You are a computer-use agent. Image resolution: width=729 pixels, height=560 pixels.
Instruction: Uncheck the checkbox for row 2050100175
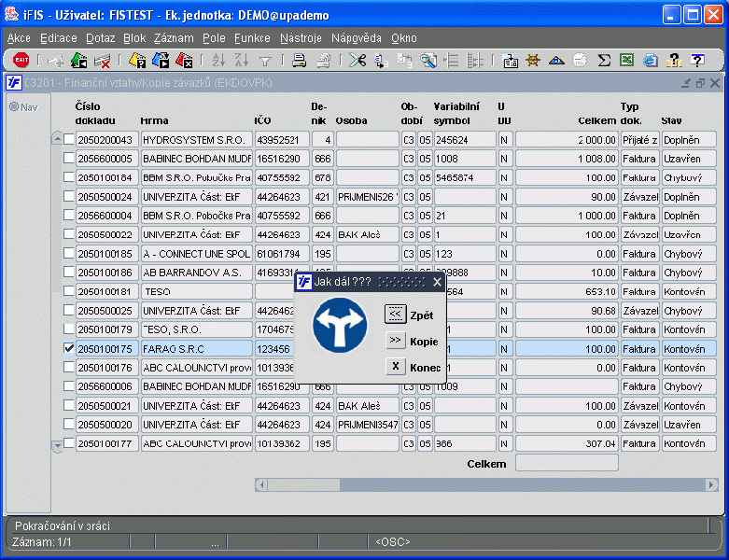[x=68, y=348]
